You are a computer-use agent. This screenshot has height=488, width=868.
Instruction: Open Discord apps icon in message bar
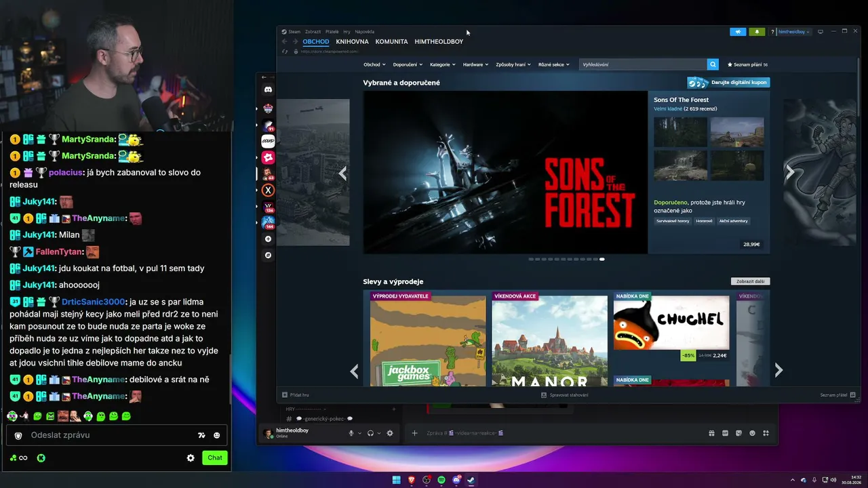click(766, 433)
